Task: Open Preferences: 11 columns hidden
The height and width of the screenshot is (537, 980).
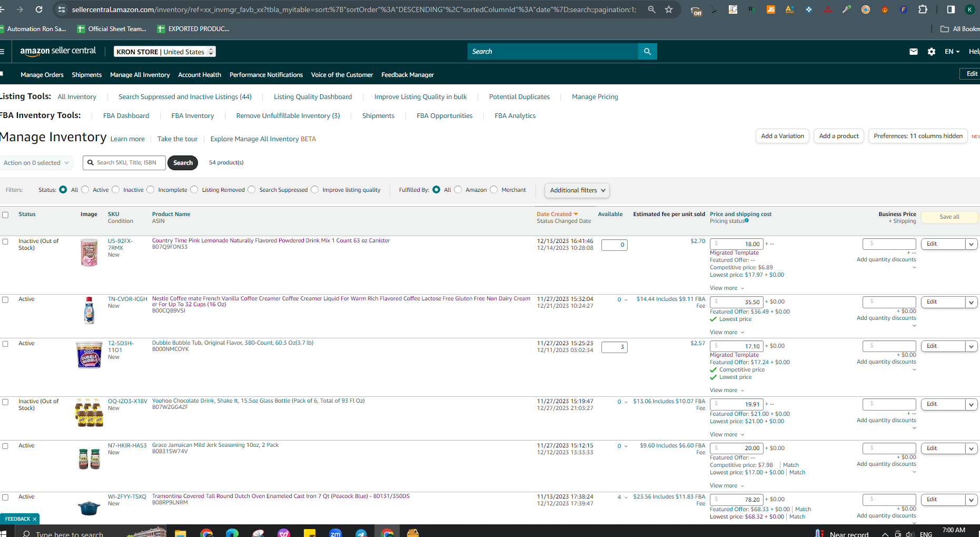Action: (x=918, y=136)
